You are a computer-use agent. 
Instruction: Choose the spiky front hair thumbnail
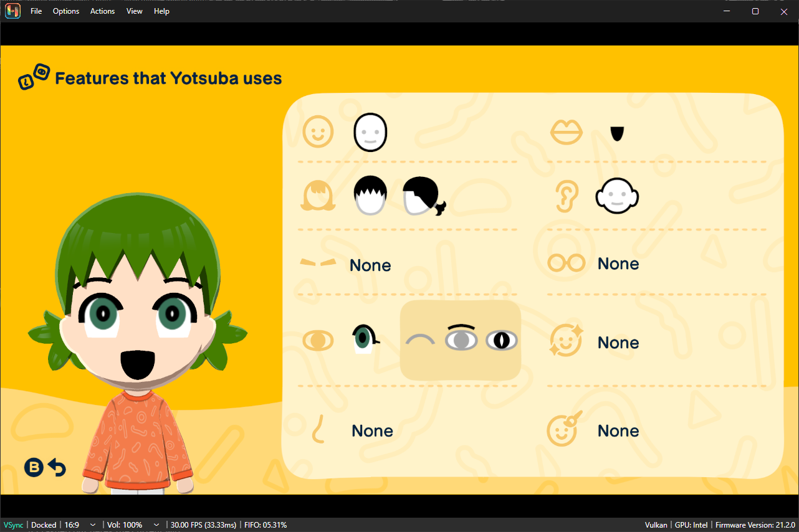coord(371,196)
